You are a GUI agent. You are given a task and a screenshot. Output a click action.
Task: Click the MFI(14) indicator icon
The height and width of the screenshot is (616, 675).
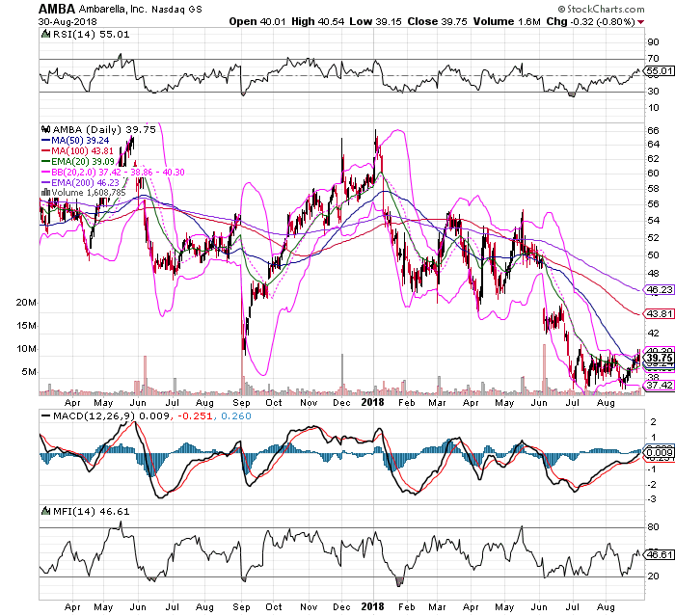pyautogui.click(x=44, y=511)
